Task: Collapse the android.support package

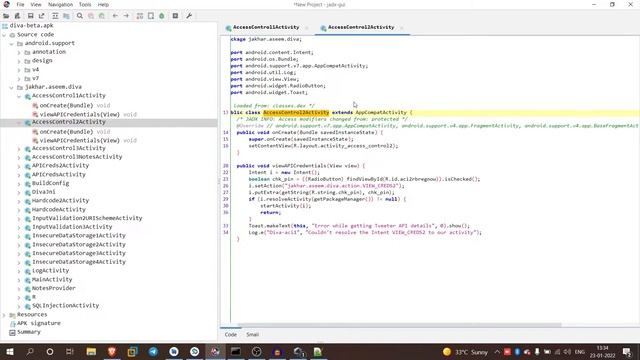Action: click(11, 44)
